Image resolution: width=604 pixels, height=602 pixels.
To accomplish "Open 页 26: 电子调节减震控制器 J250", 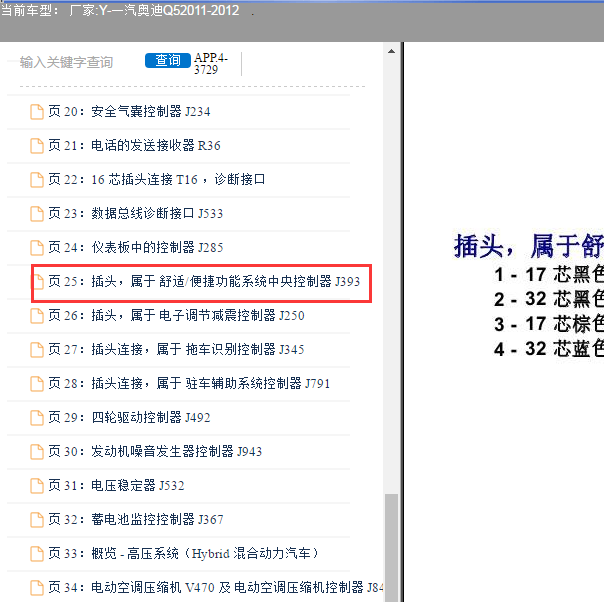I will coord(176,315).
